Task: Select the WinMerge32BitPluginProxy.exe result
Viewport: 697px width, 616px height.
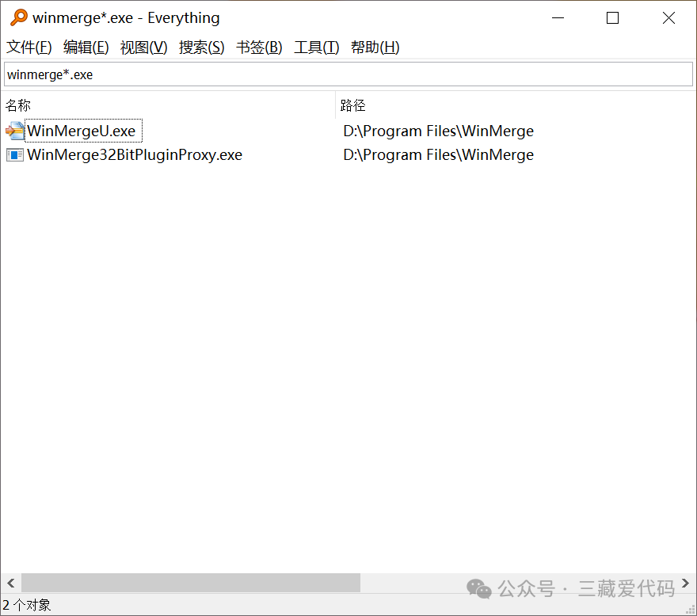Action: click(135, 154)
